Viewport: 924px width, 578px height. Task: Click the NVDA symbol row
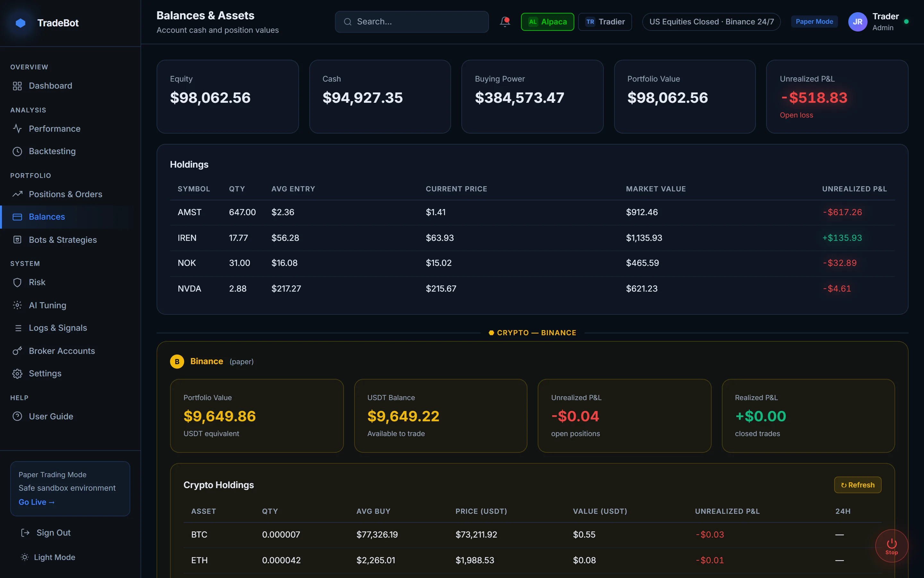point(532,289)
